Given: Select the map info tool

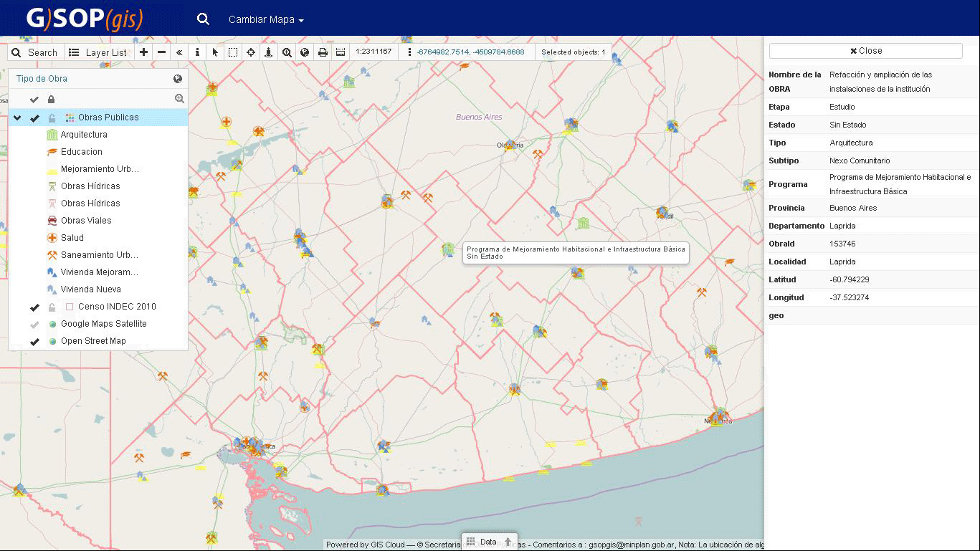Looking at the screenshot, I should point(197,52).
